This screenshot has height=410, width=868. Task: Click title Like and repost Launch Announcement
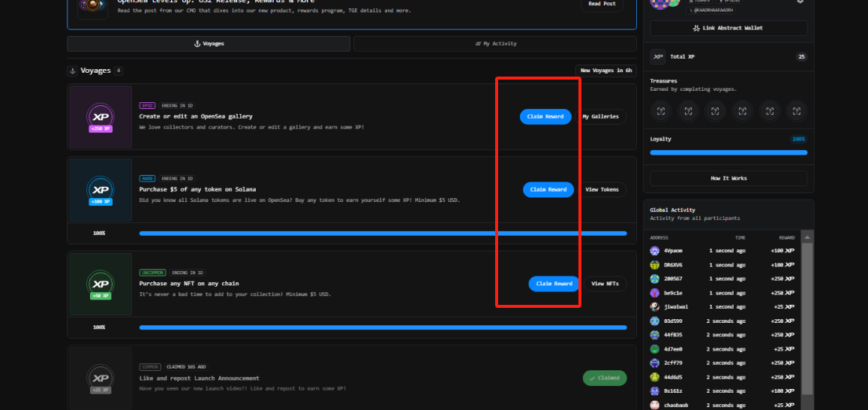coord(200,378)
